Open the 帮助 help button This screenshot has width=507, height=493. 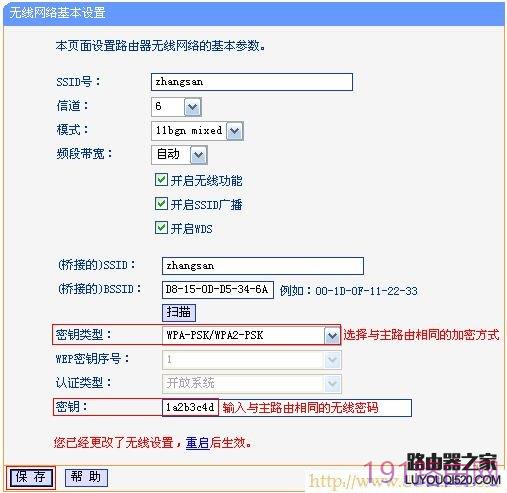(x=86, y=477)
